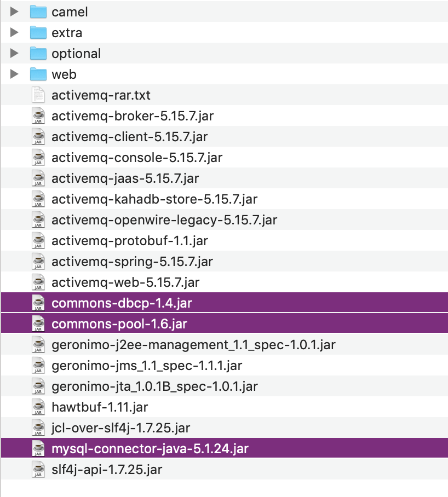Select the web folder name
This screenshot has height=497, width=448.
pyautogui.click(x=64, y=74)
